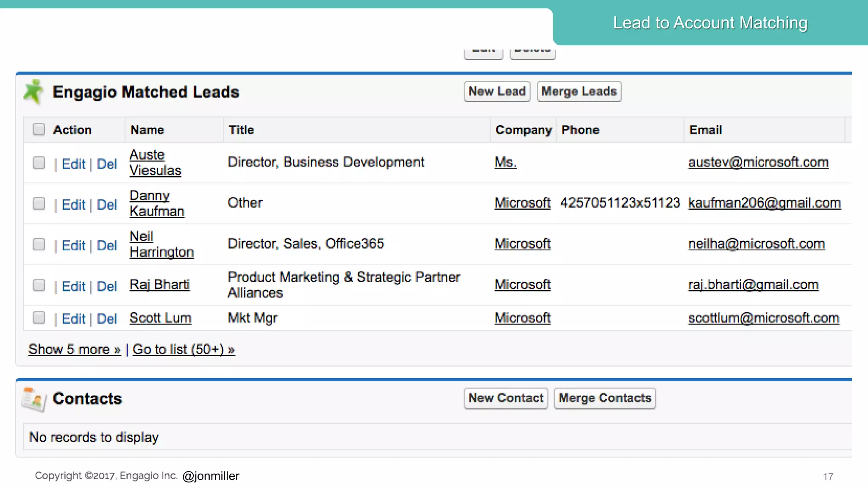This screenshot has width=868, height=488.
Task: Delete the Neil Harrington lead
Action: click(107, 245)
